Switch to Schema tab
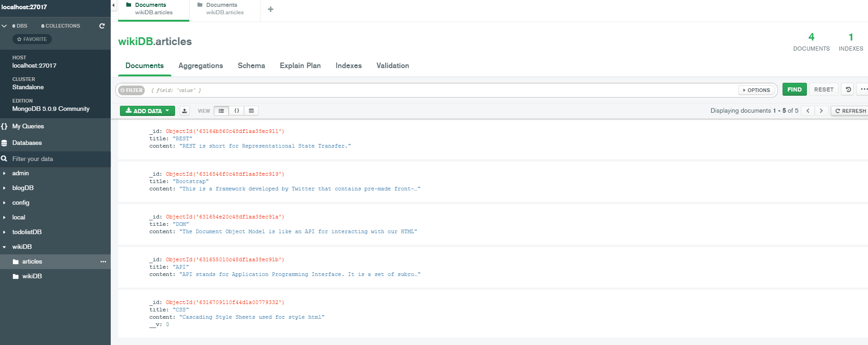Image resolution: width=868 pixels, height=345 pixels. point(251,66)
